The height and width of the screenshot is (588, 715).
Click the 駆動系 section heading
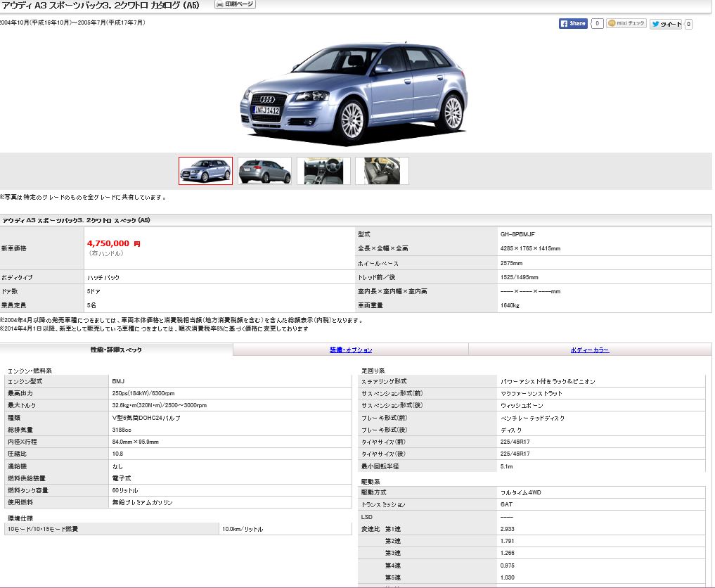[x=371, y=482]
